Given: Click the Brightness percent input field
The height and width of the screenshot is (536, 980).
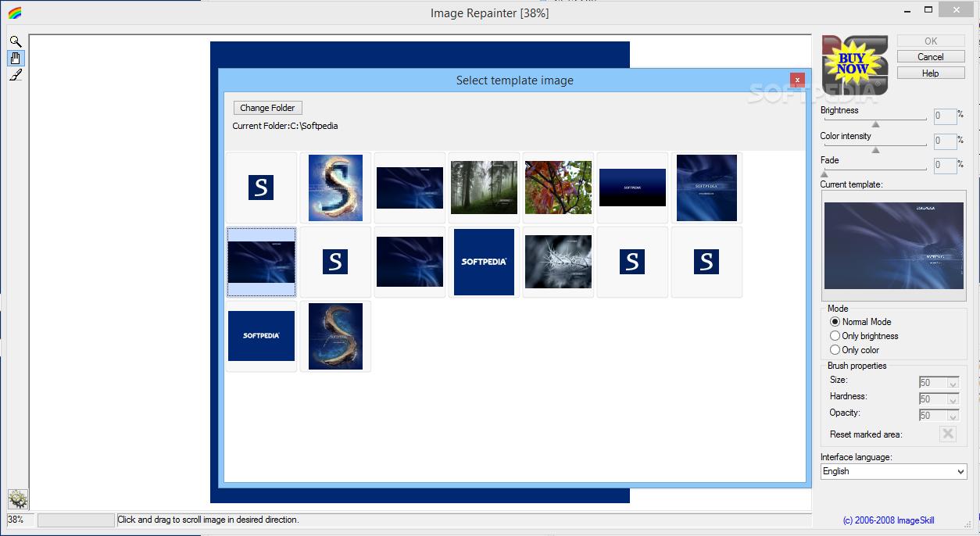Looking at the screenshot, I should pos(945,116).
